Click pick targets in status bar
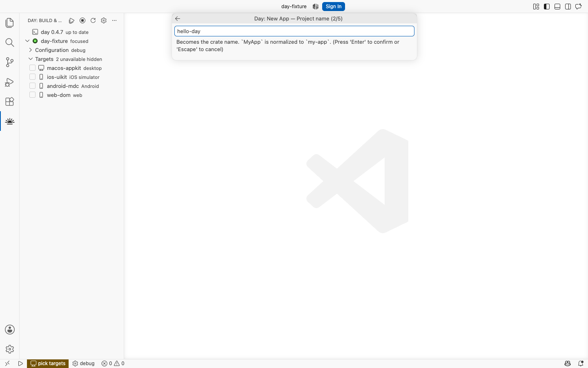 [x=48, y=364]
